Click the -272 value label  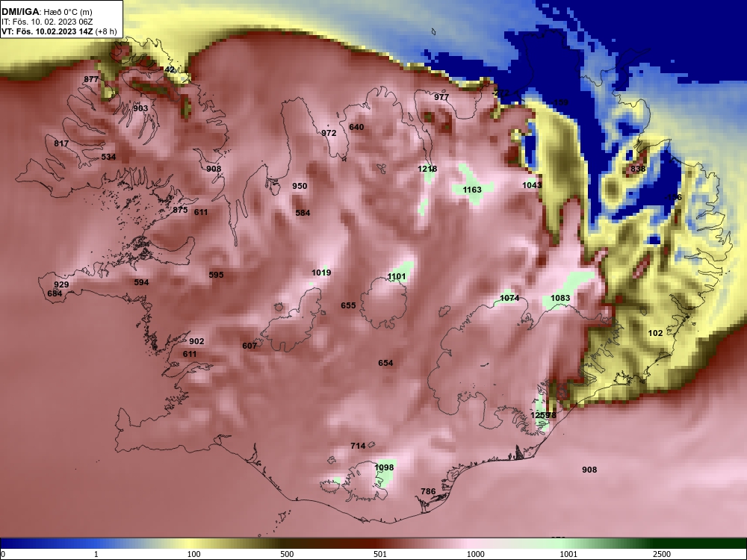(x=500, y=93)
